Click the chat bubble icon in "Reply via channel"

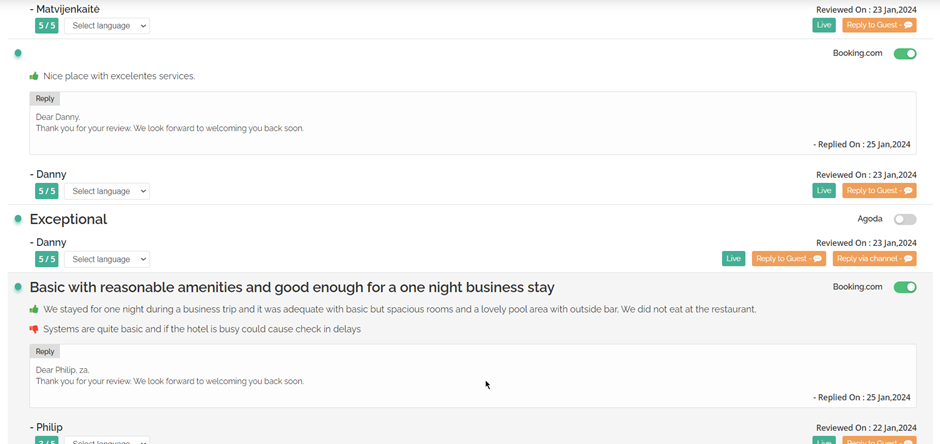[x=908, y=259]
